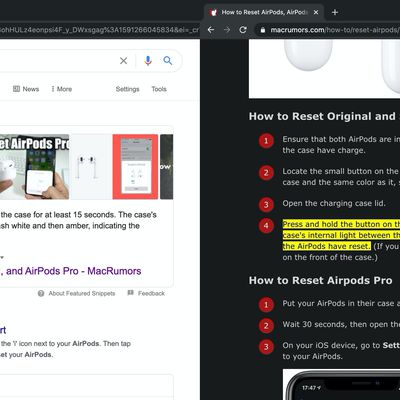400x400 pixels.
Task: Reload the MacRumors page
Action: tap(243, 30)
